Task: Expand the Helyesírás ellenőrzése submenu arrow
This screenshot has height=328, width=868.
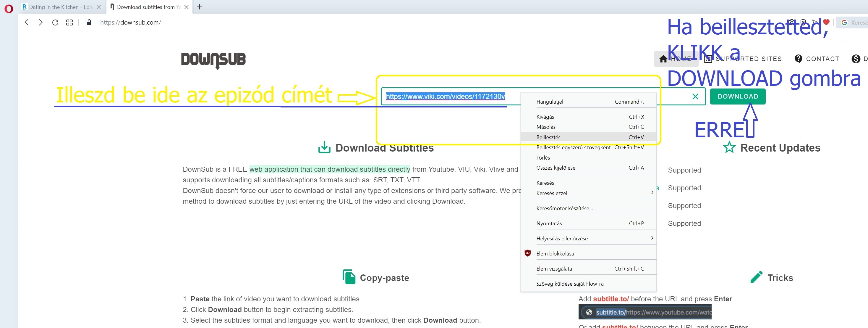Action: click(x=652, y=238)
